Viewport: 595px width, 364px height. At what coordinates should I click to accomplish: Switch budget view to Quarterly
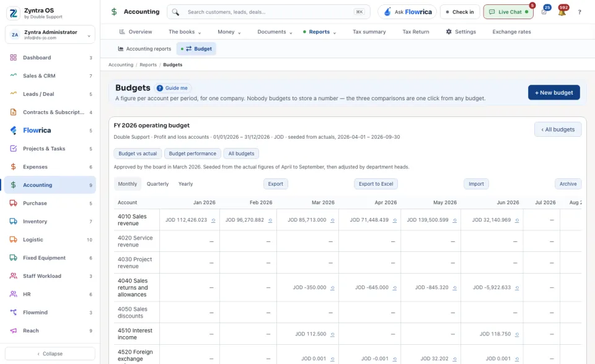(157, 184)
